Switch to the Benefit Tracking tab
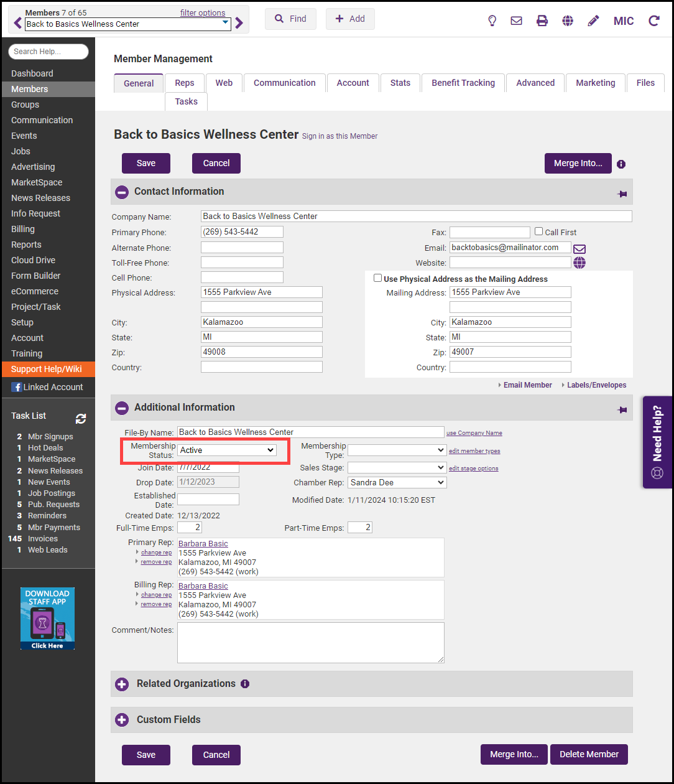 point(463,83)
